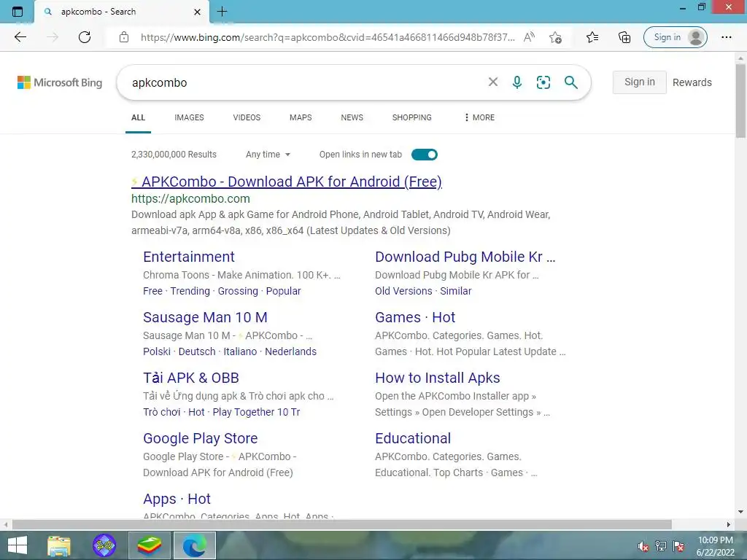This screenshot has width=747, height=560.
Task: Toggle Open links in new tab switch
Action: 425,155
